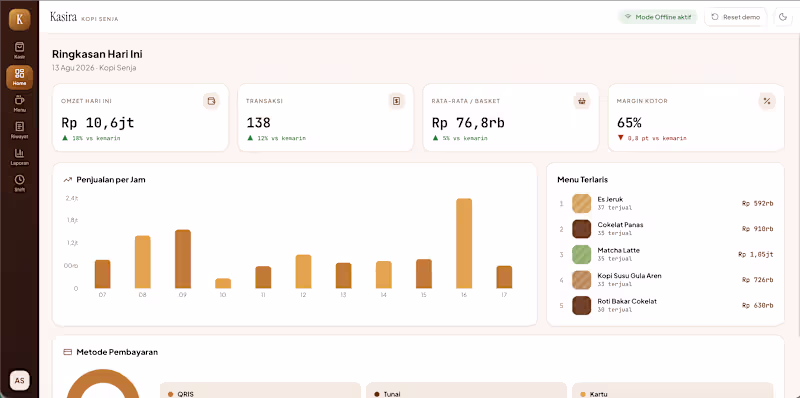
Task: Click the 138 transaksi value
Action: [259, 122]
